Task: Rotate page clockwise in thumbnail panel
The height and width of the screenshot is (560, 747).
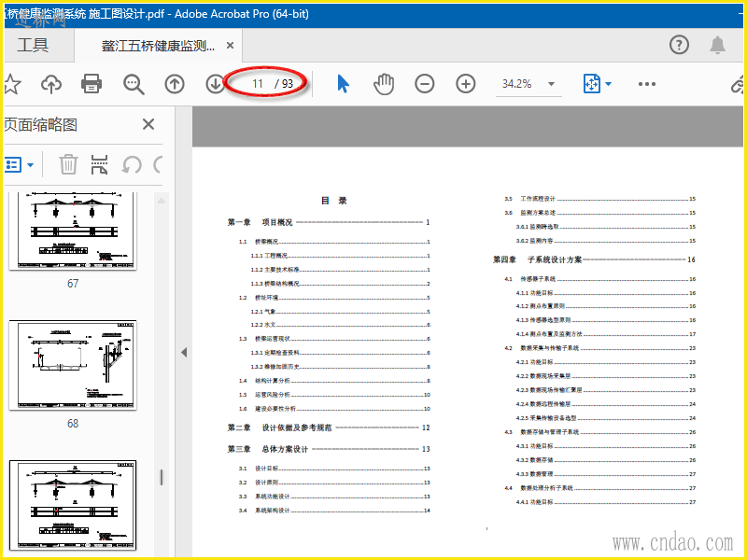Action: 158,165
